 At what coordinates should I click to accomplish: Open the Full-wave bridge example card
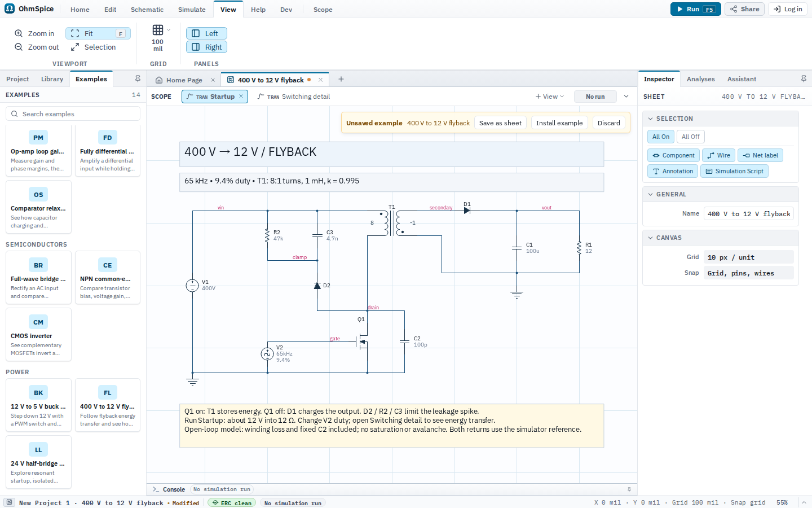38,278
